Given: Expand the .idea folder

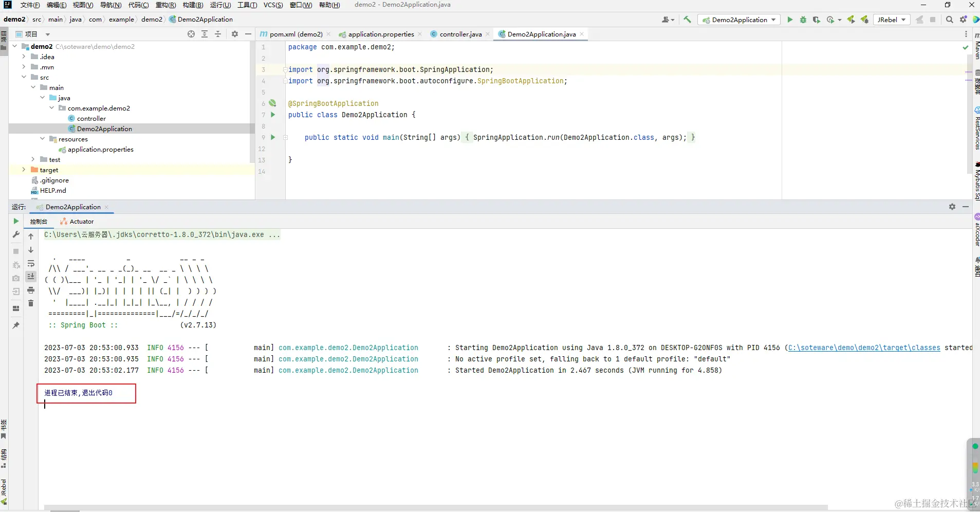Looking at the screenshot, I should click(24, 57).
